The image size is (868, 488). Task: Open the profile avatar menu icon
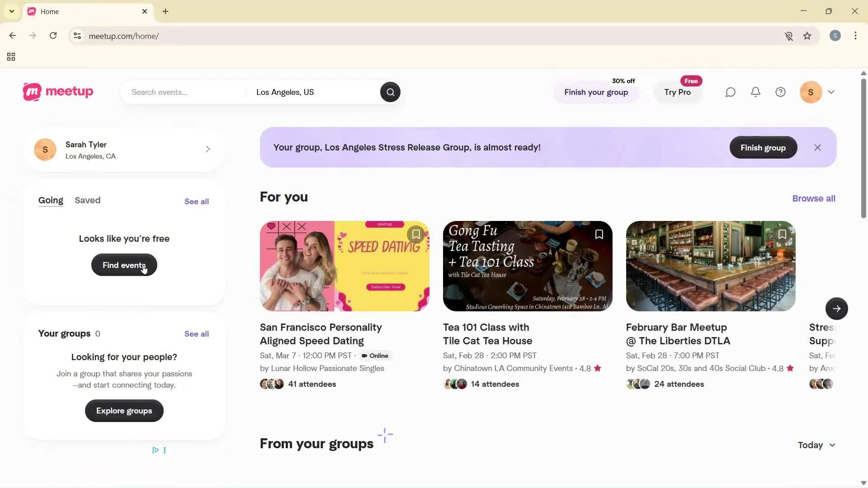811,92
